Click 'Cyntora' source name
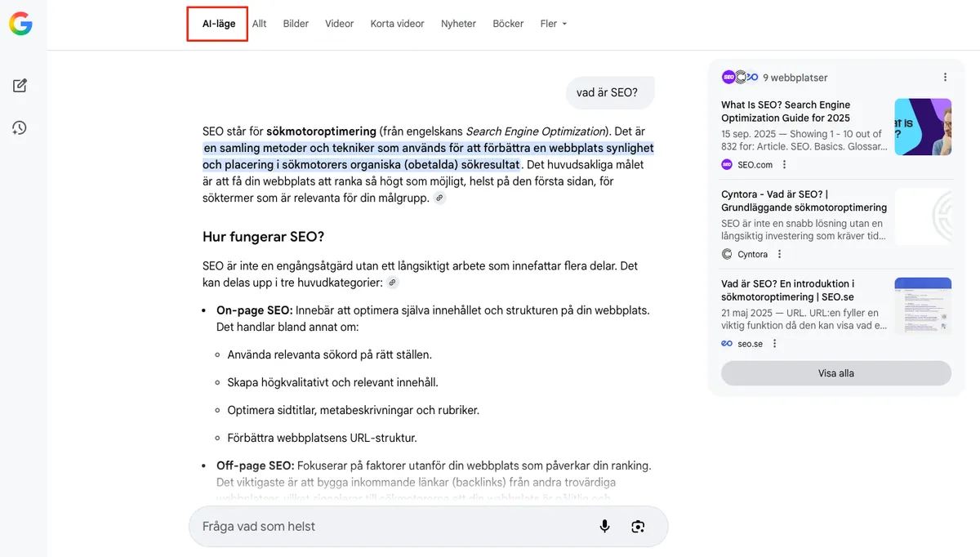This screenshot has height=557, width=980. (x=753, y=255)
